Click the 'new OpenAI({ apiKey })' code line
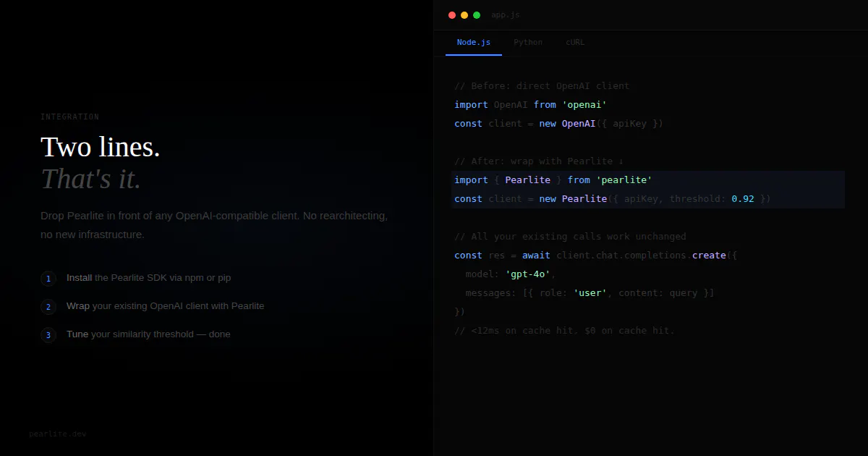868x456 pixels. 558,123
